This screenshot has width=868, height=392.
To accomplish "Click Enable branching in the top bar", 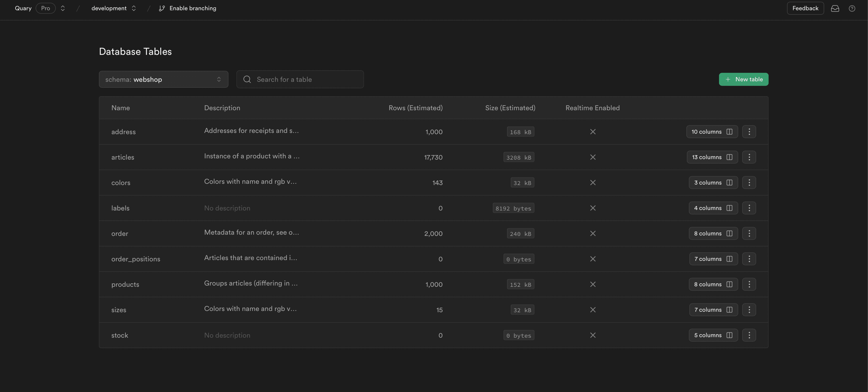I will [192, 8].
